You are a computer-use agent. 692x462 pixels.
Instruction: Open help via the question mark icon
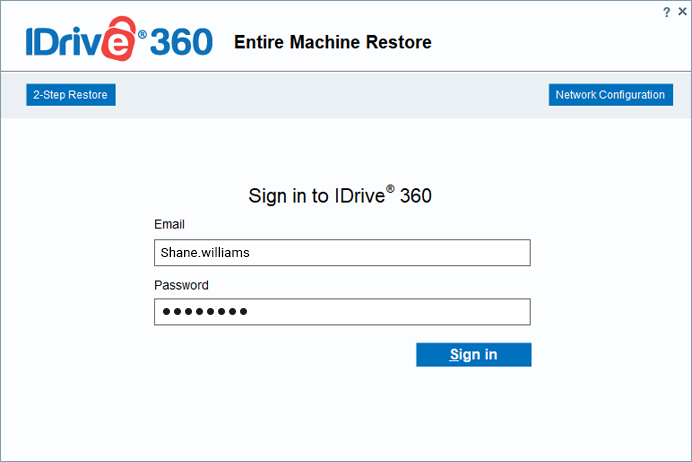coord(666,12)
